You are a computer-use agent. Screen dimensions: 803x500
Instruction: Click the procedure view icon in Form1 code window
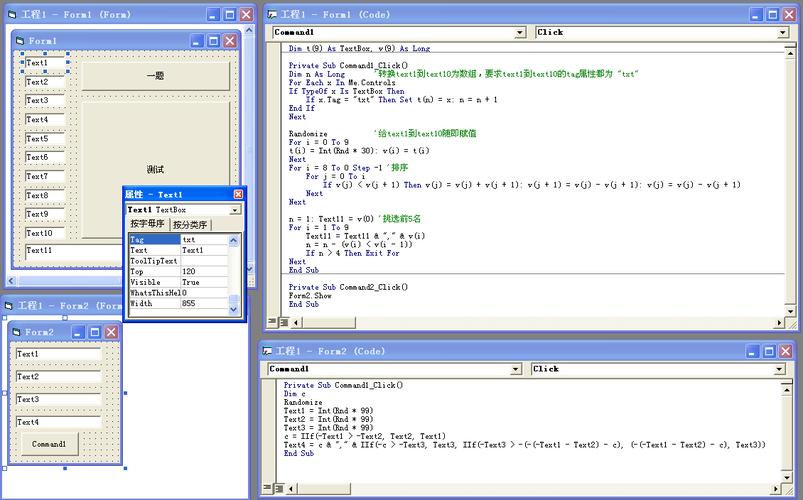272,322
